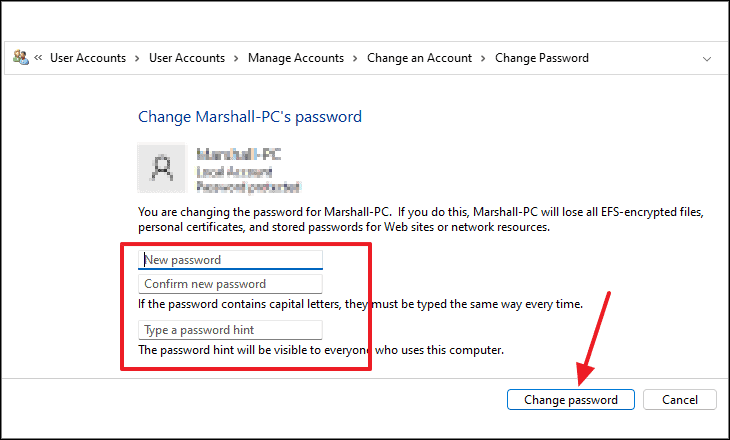The width and height of the screenshot is (730, 440).
Task: Open User Accounts breadcrumb beside the overflow chevron
Action: pyautogui.click(x=88, y=58)
